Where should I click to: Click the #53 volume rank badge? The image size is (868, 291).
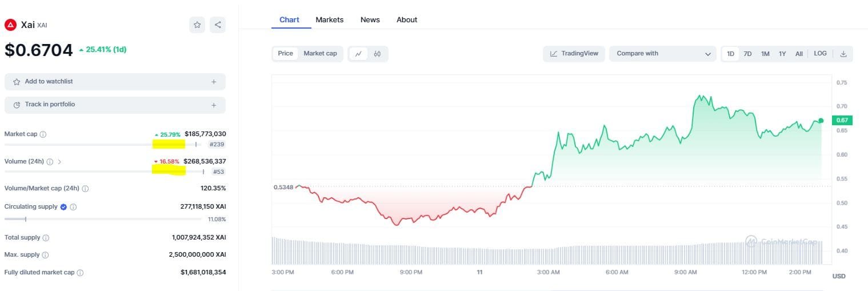pos(219,172)
